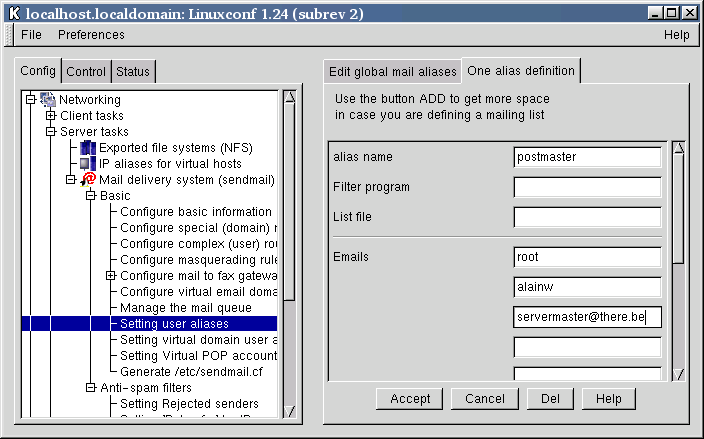Click the Emails field containing alainw
Image resolution: width=704 pixels, height=439 pixels.
587,287
